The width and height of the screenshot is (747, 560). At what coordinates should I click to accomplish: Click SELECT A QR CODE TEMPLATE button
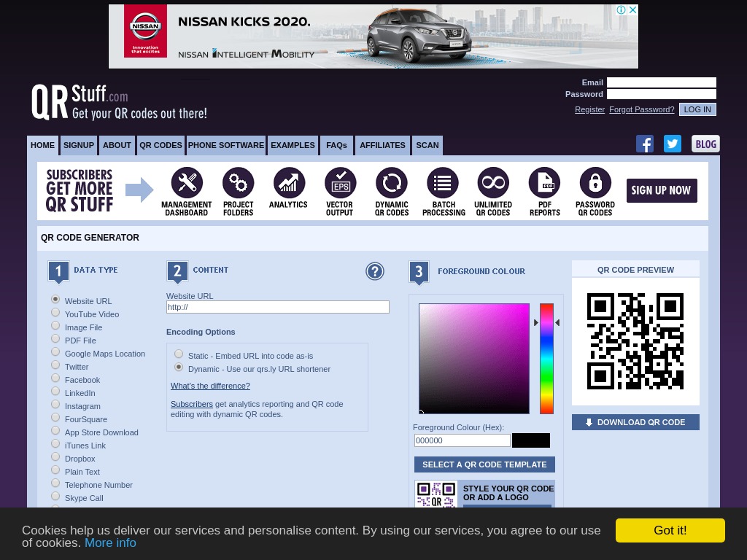coord(484,464)
